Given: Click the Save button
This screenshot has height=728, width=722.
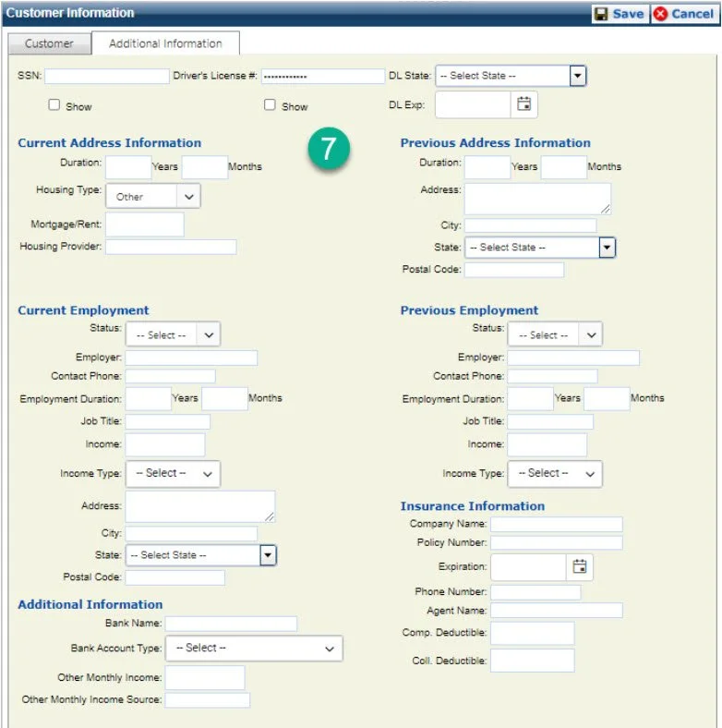Looking at the screenshot, I should (620, 14).
